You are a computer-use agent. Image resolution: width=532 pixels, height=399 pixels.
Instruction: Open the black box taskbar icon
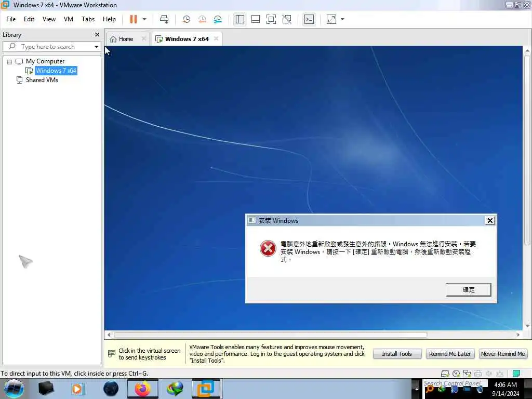(x=46, y=389)
